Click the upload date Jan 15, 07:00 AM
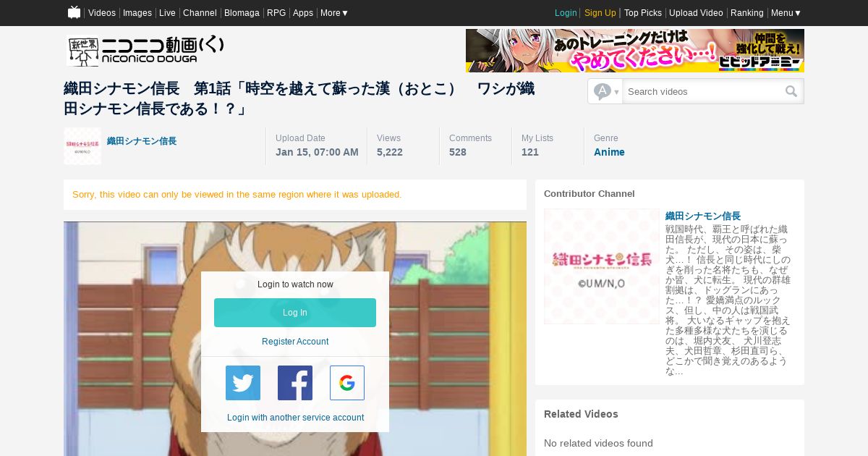The height and width of the screenshot is (456, 868). click(317, 152)
